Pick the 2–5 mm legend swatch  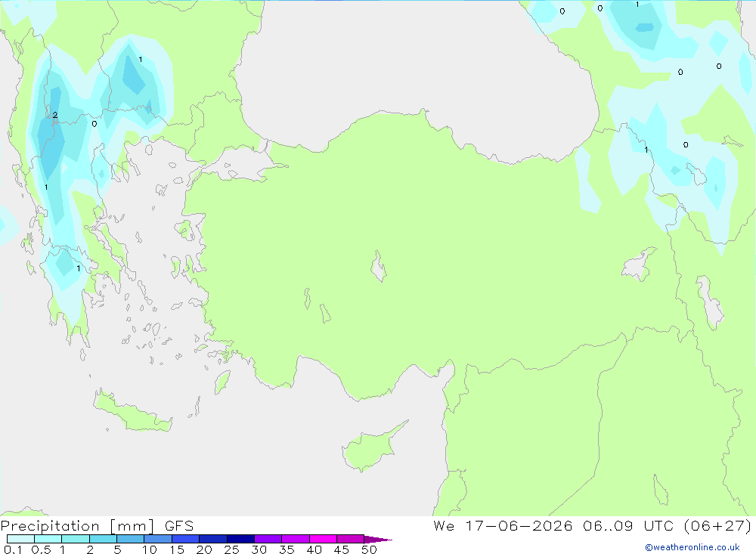[x=103, y=539]
